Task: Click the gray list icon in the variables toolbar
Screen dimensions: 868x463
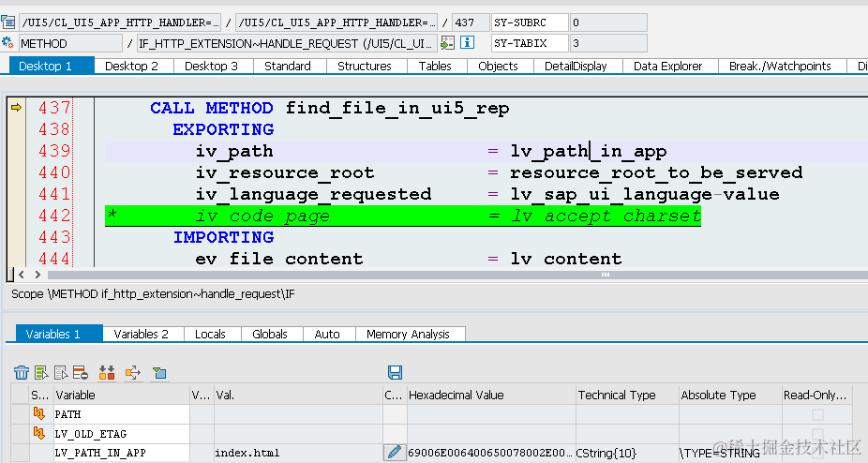Action: pos(62,373)
